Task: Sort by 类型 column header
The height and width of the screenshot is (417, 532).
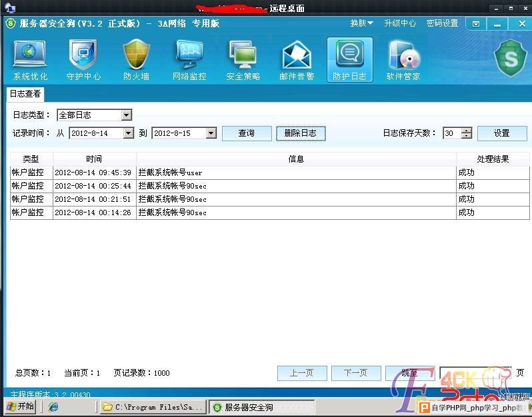Action: point(31,159)
